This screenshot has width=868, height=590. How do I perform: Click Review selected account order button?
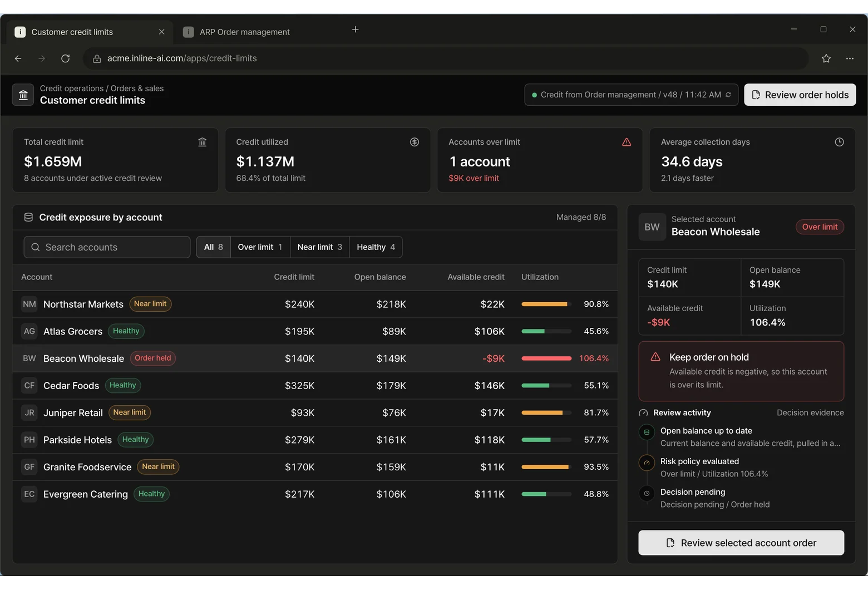[741, 543]
